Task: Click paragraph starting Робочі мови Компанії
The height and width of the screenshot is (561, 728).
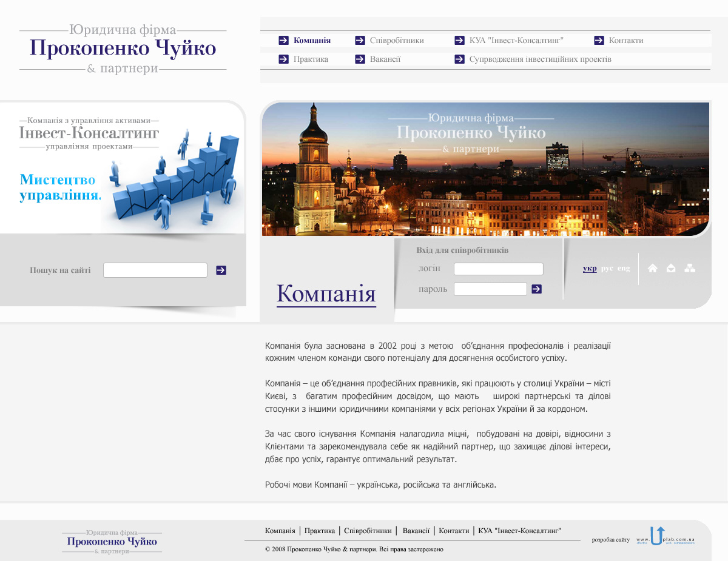Action: (381, 485)
